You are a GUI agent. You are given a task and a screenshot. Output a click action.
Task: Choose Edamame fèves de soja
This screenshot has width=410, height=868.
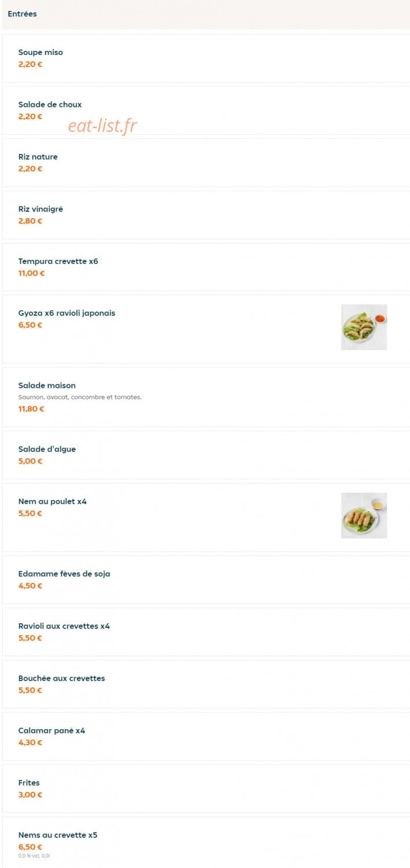tap(206, 580)
